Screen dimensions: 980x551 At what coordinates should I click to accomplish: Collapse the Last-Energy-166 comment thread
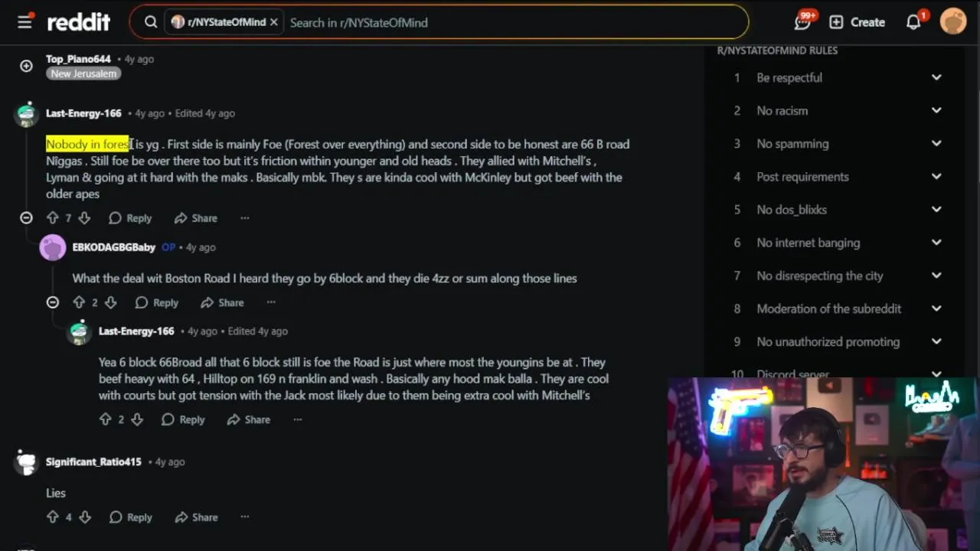click(x=26, y=218)
